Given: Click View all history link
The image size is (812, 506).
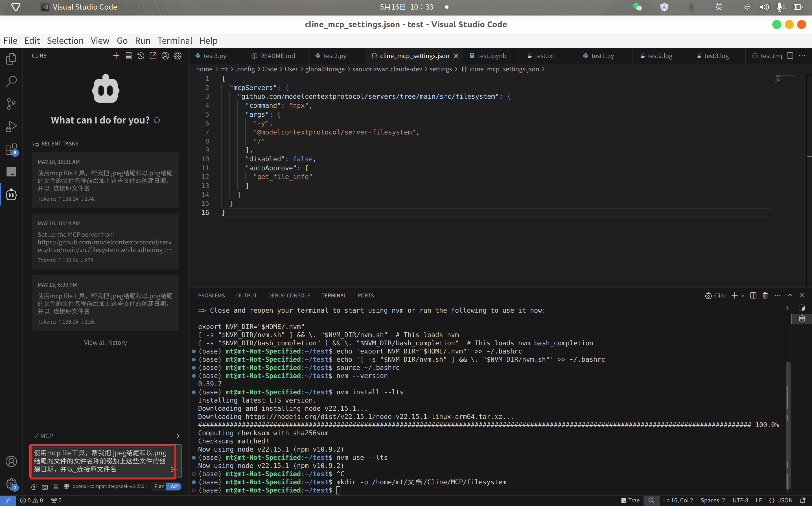Looking at the screenshot, I should click(x=105, y=342).
